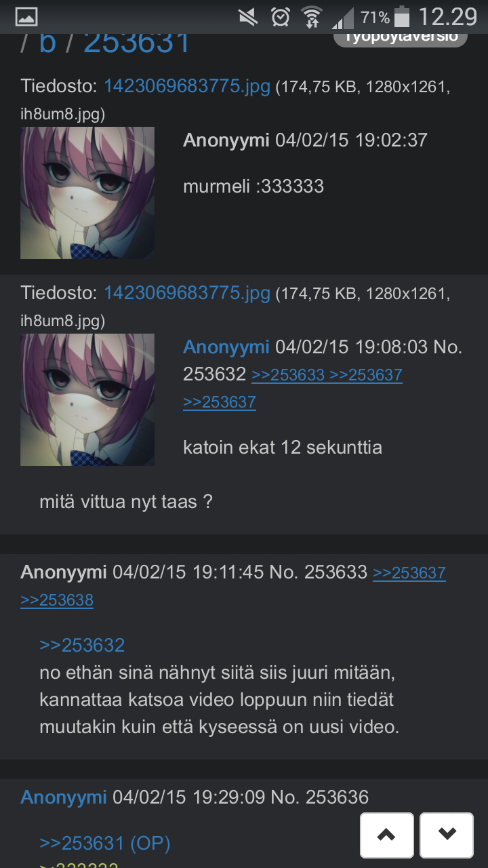Tap the Anonyymi name in post 253636
The image size is (488, 868).
(x=64, y=797)
